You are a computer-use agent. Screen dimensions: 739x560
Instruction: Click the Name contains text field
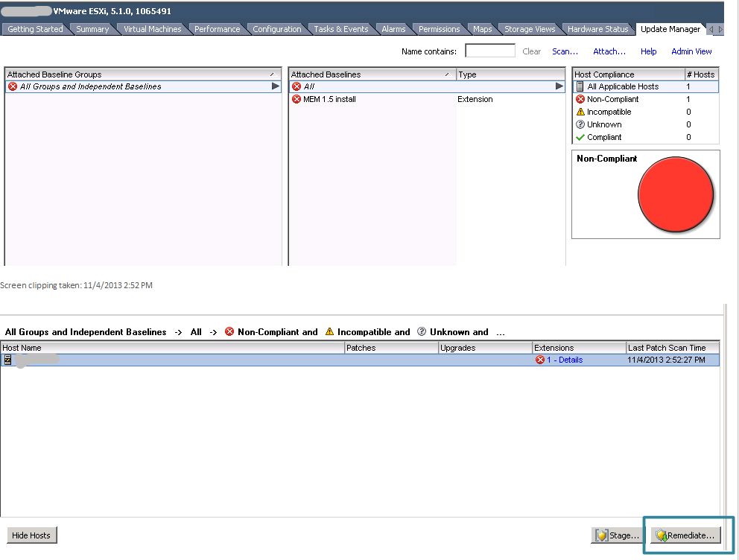click(x=490, y=51)
